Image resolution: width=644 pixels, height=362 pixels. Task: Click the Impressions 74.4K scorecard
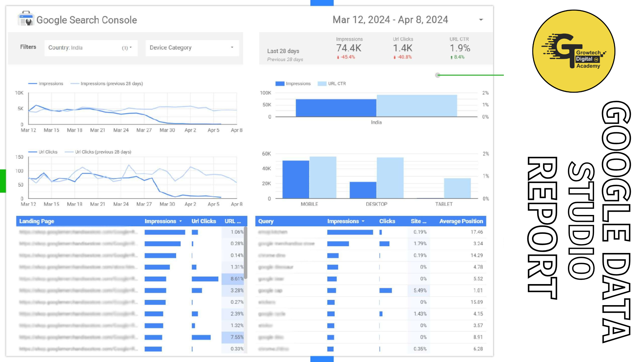[x=349, y=48]
